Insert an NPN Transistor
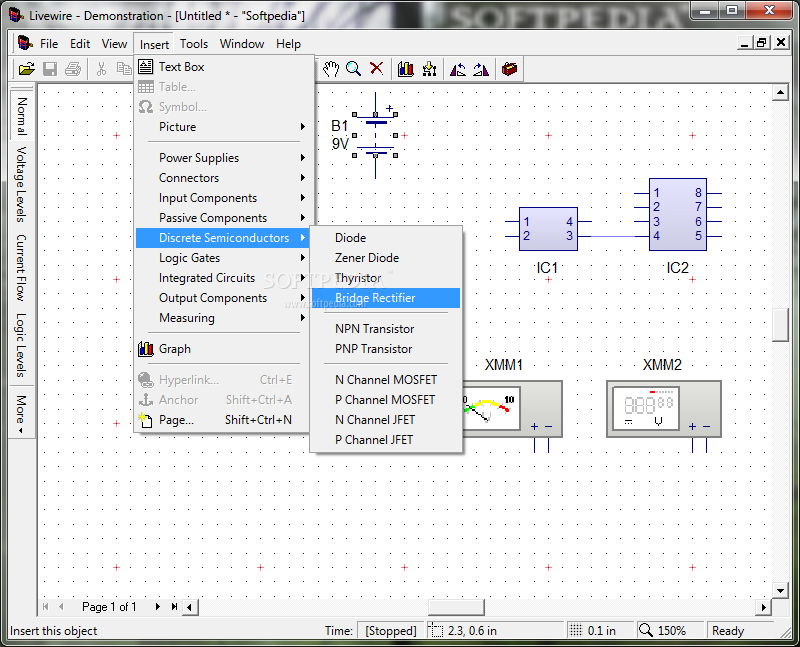The width and height of the screenshot is (800, 647). (386, 329)
